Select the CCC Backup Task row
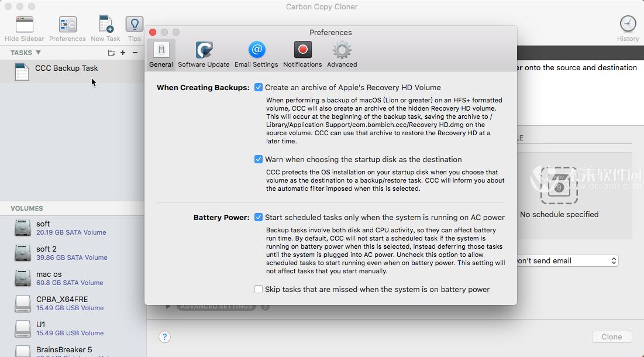Viewport: 644px width, 357px height. (x=72, y=71)
